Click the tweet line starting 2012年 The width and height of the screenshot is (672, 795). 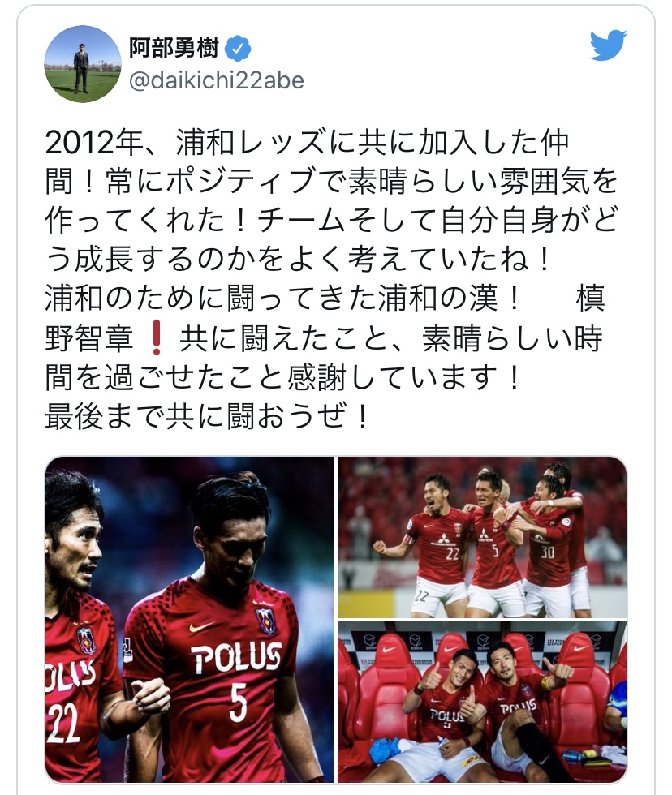coord(307,143)
